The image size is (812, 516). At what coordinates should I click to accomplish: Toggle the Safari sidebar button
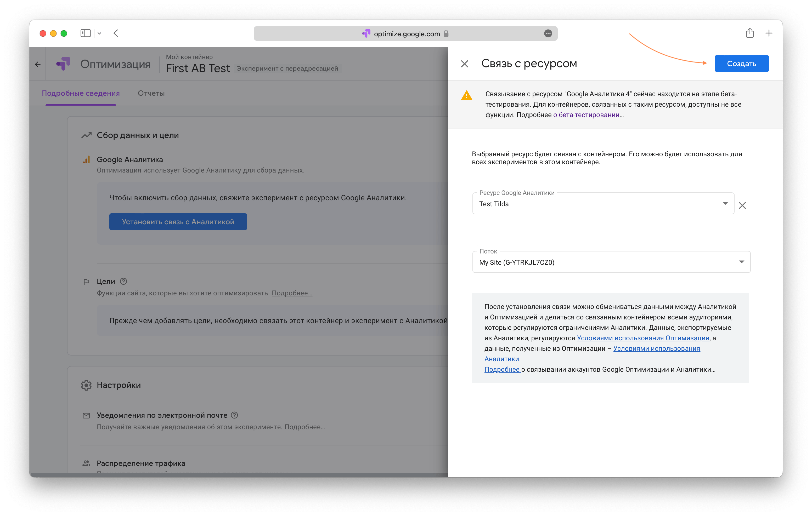(85, 33)
